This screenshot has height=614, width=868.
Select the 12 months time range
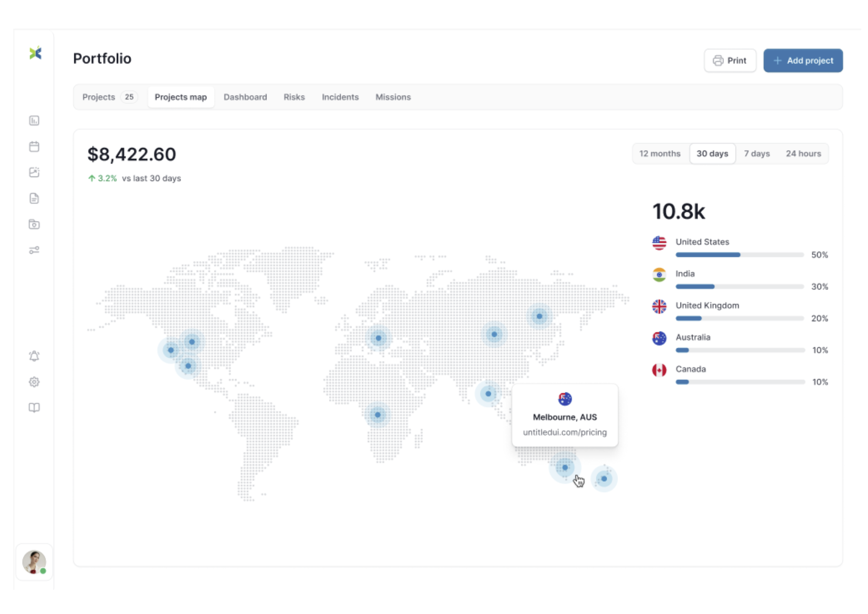point(660,153)
